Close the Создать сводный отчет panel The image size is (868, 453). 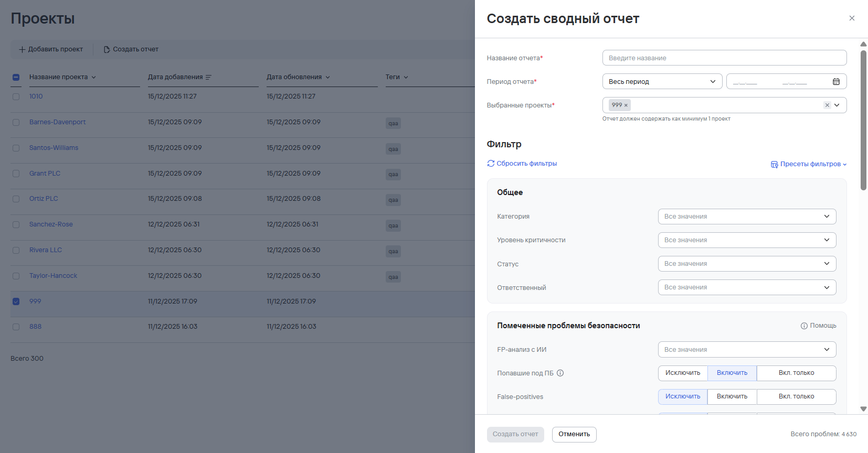[852, 18]
